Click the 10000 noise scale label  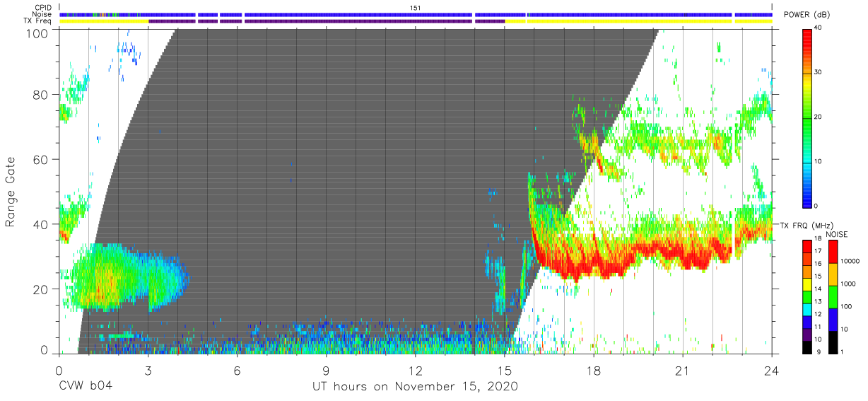point(851,261)
